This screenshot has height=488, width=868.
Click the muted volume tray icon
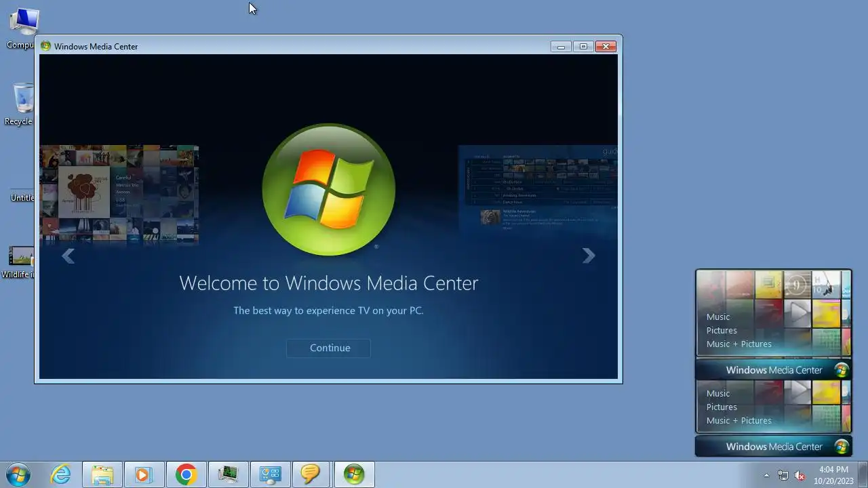(x=800, y=475)
